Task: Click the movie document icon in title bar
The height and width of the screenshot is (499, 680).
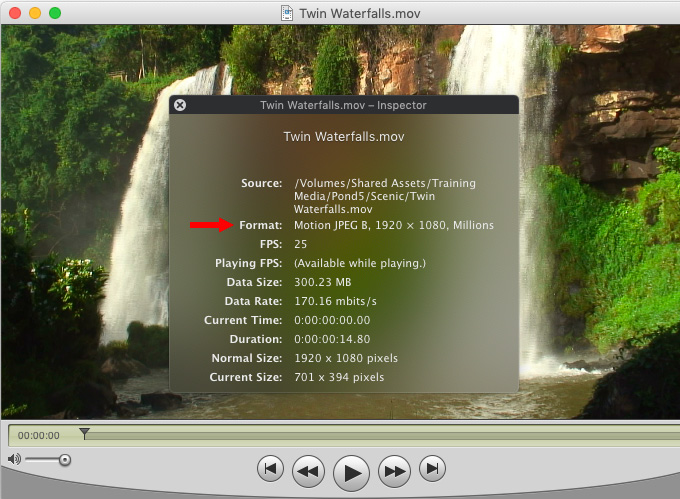Action: pos(287,13)
